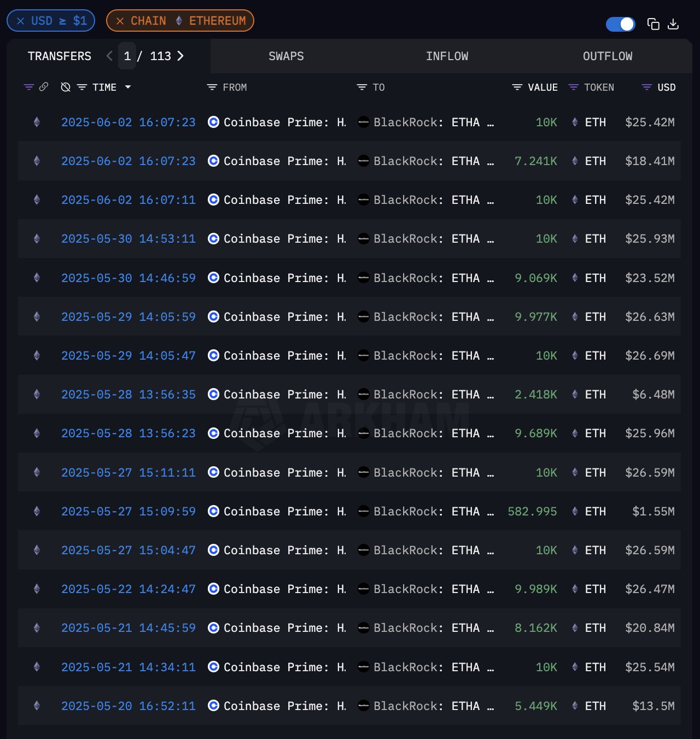Click Coinbase logo in 2025-05-28 13:56:35 row
This screenshot has height=739, width=700.
[x=214, y=394]
